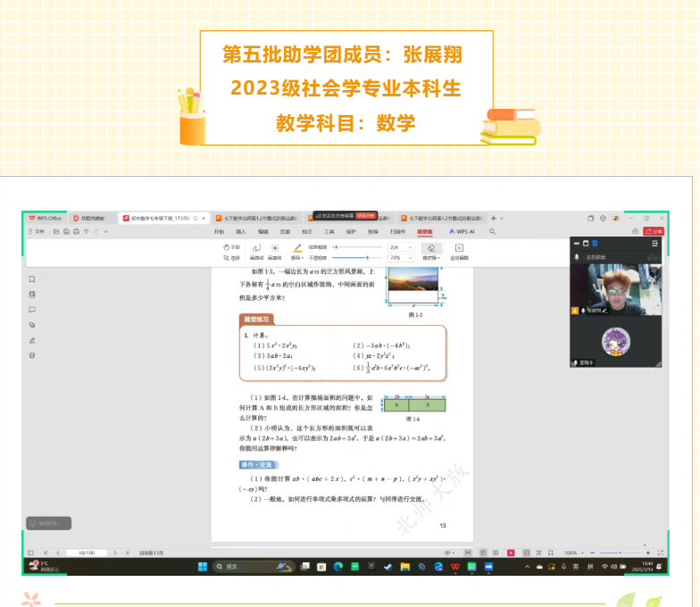The image size is (700, 607).
Task: Click the 文件 (File) menu button
Action: 37,231
